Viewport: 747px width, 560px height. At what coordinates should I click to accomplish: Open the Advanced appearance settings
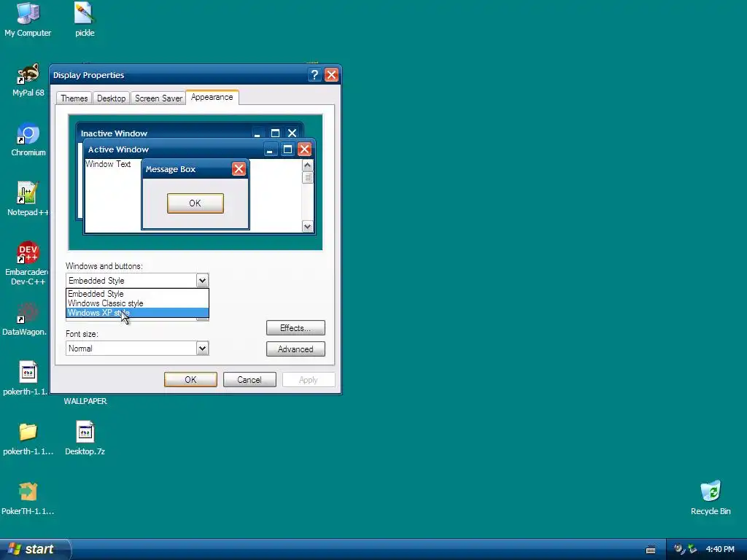tap(295, 349)
